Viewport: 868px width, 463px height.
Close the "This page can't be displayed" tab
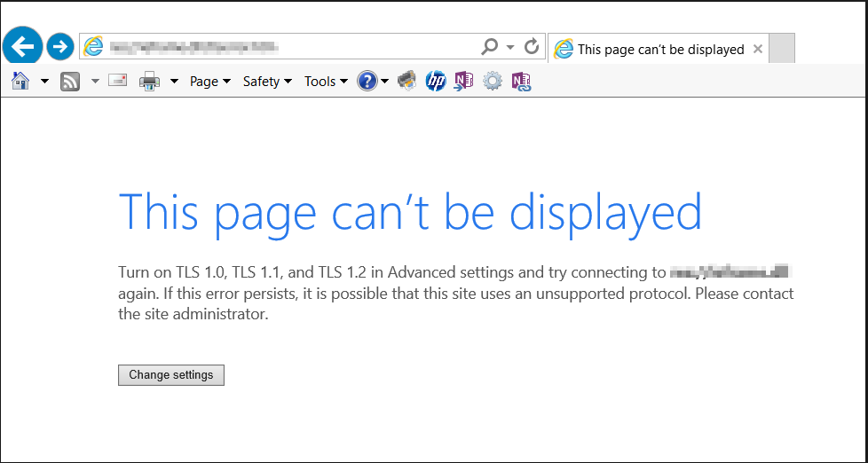point(758,49)
